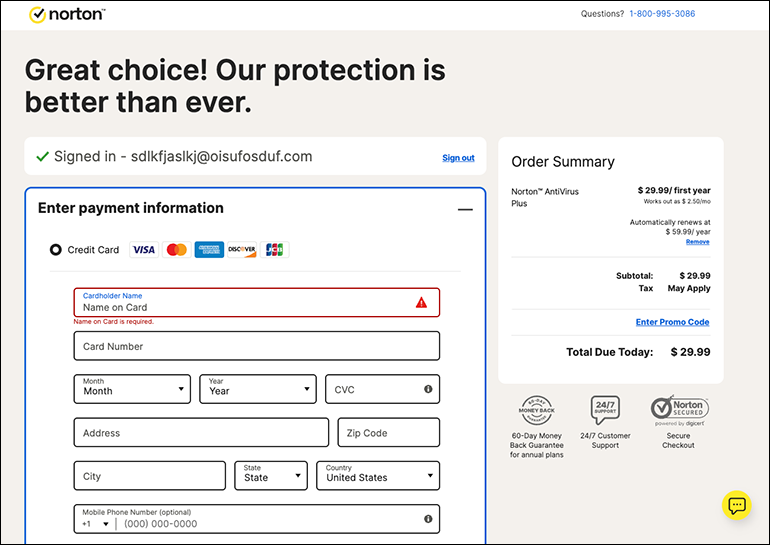Click the Remove link in Order Summary
770x545 pixels.
[698, 242]
